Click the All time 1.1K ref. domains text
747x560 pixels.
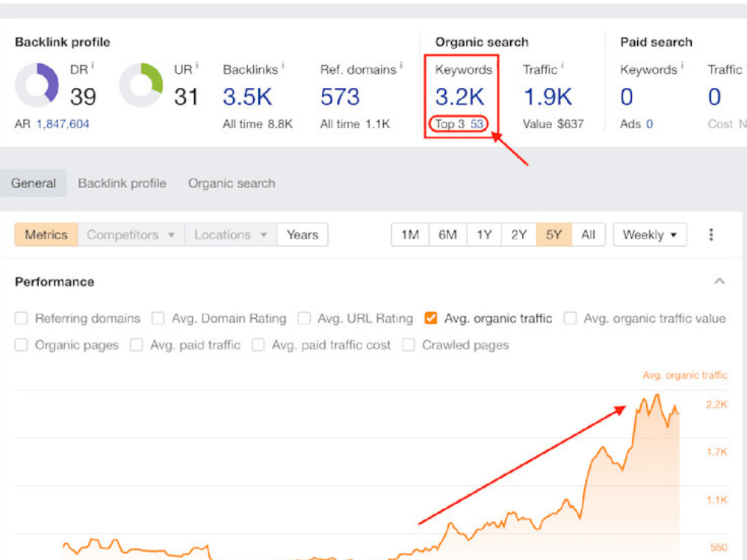tap(355, 124)
